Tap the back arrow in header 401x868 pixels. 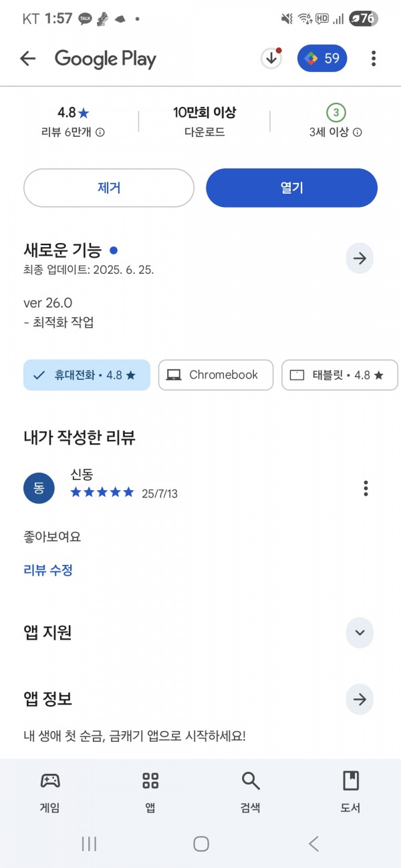tap(27, 59)
